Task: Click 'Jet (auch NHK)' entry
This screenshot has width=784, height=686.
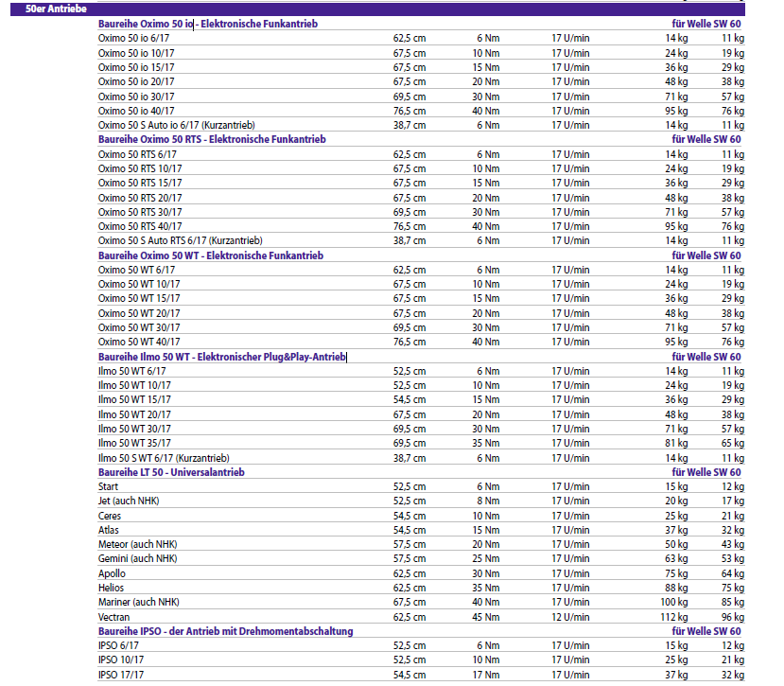Action: coord(129,501)
